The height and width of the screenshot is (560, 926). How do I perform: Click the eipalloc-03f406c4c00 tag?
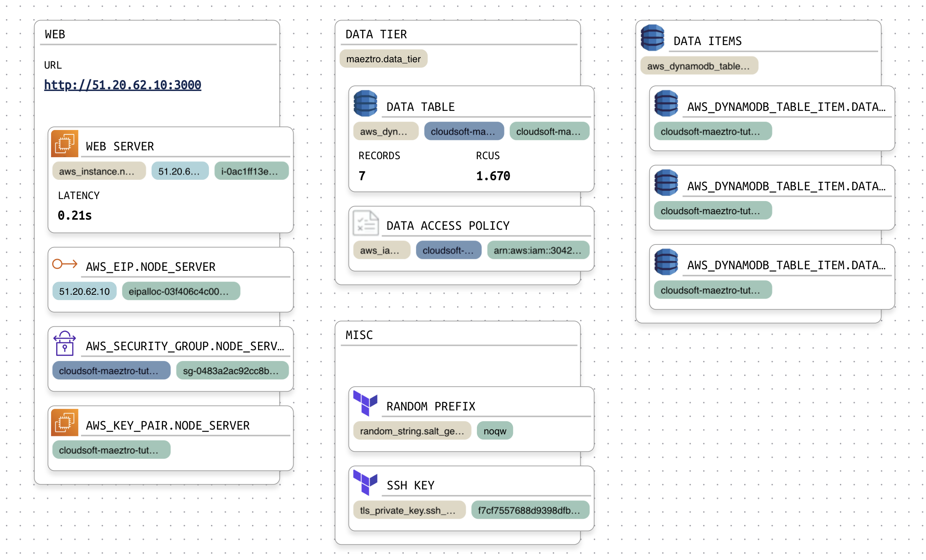point(181,292)
